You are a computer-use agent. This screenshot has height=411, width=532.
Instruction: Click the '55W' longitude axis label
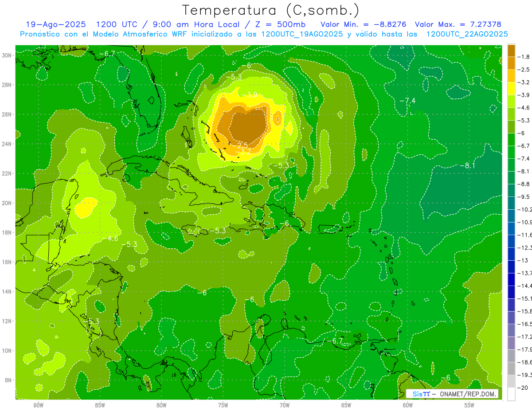coord(469,405)
